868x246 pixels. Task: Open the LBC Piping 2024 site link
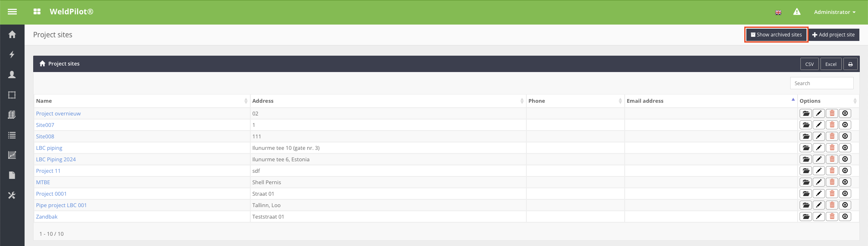click(56, 160)
